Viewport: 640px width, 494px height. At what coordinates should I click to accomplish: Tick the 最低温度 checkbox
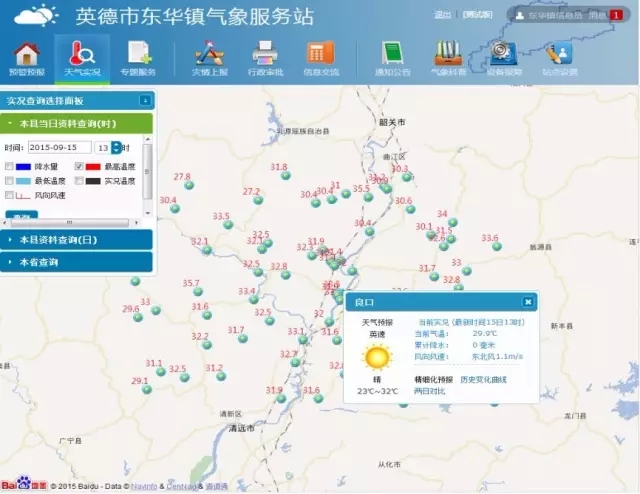[10, 181]
